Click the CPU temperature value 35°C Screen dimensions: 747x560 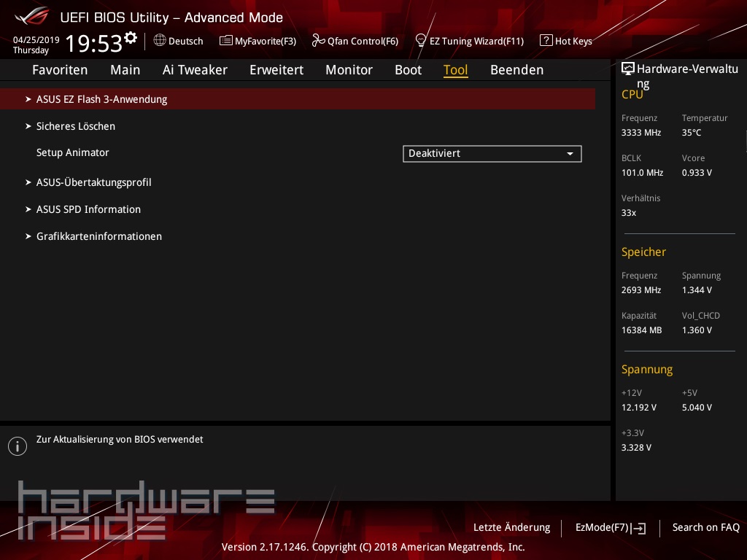click(x=692, y=133)
